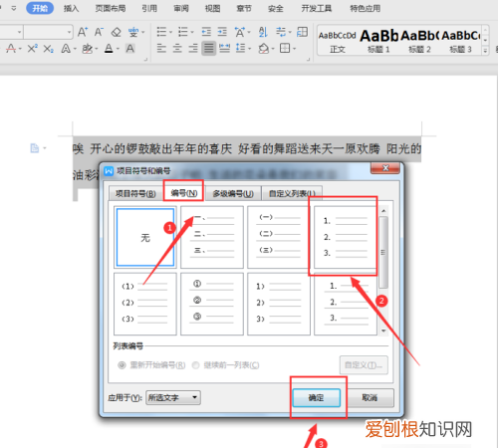
Task: Click the decrease font size icon
Action: [99, 32]
